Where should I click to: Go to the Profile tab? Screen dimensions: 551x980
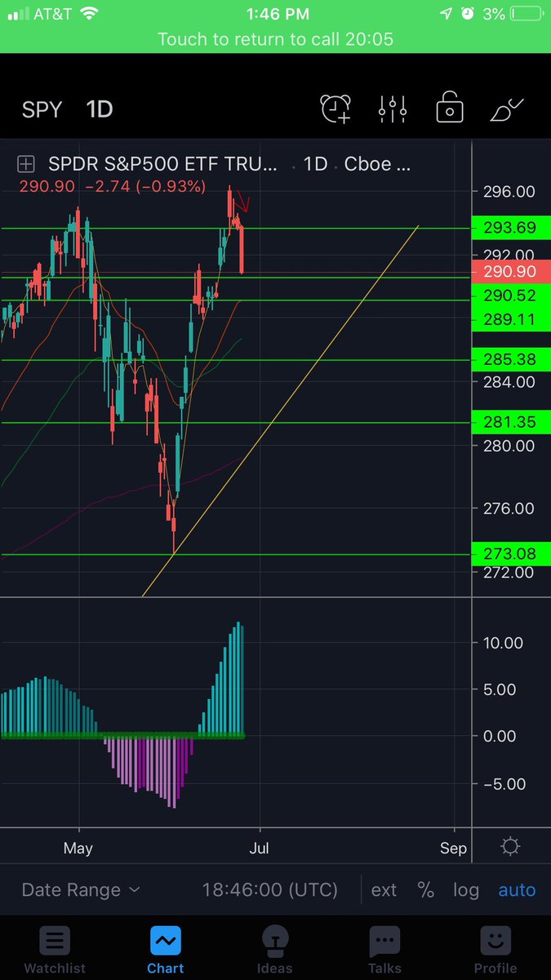point(495,951)
